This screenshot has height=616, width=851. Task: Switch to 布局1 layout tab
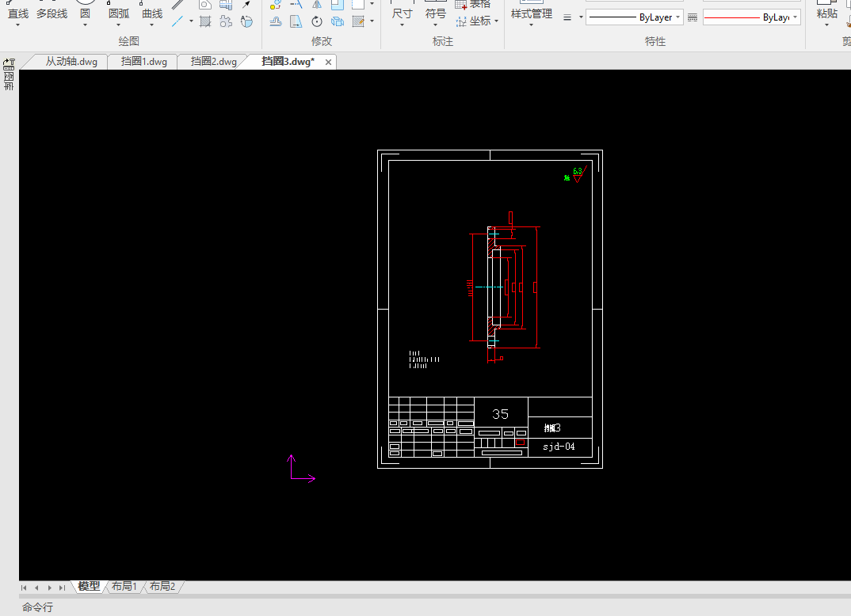124,587
